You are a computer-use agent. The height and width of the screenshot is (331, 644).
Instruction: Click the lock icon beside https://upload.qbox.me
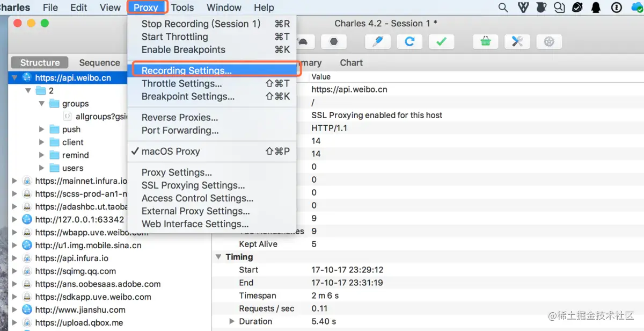click(x=27, y=322)
